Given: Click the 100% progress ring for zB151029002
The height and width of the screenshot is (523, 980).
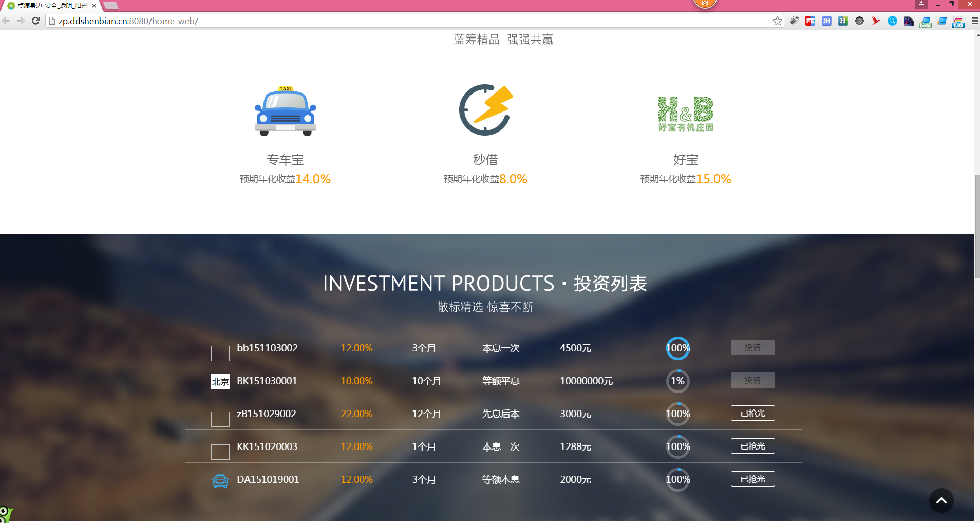Looking at the screenshot, I should pos(678,414).
